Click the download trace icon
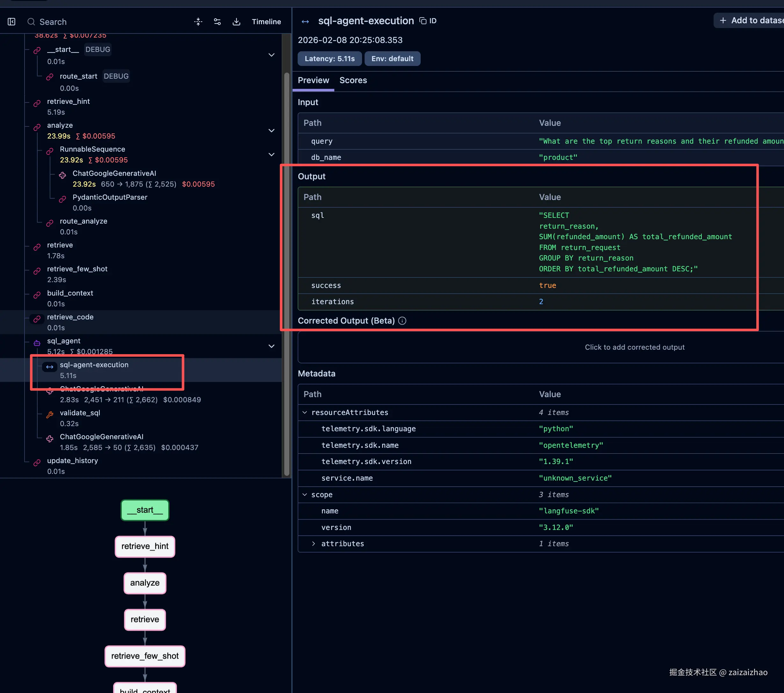Image resolution: width=784 pixels, height=693 pixels. pos(236,22)
